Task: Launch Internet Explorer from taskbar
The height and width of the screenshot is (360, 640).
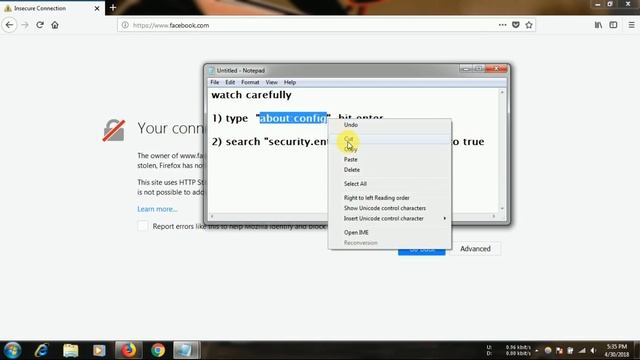Action: (x=42, y=350)
